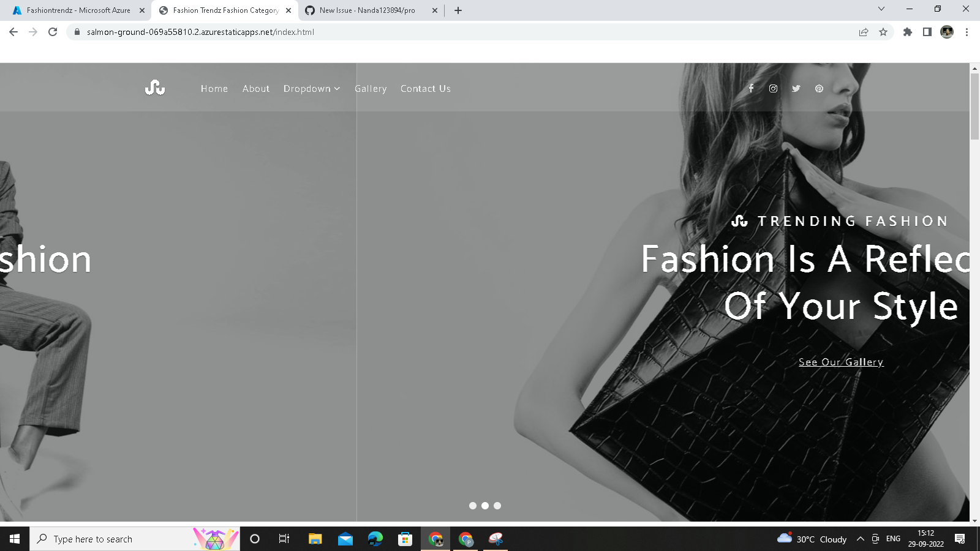980x551 pixels.
Task: Open the Twitter social icon
Action: pos(796,88)
